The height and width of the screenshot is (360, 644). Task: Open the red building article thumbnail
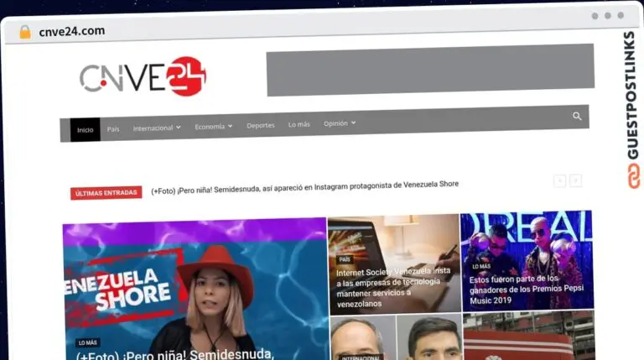tap(529, 335)
